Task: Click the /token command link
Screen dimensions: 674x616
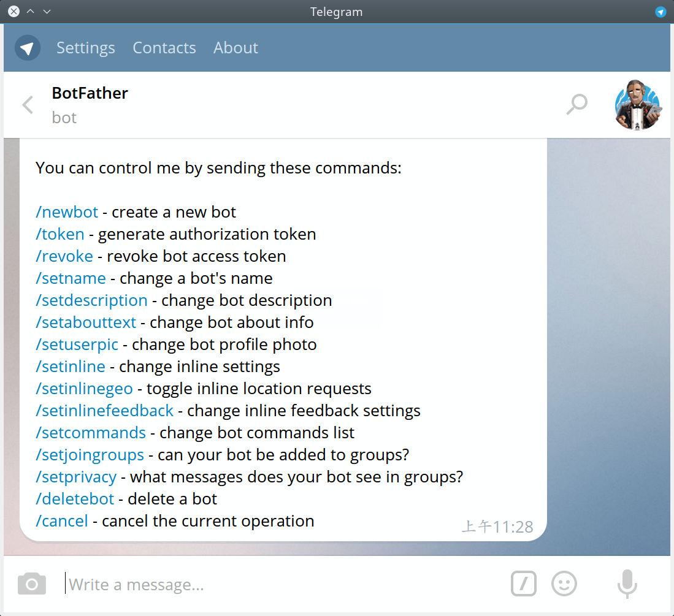Action: 59,234
